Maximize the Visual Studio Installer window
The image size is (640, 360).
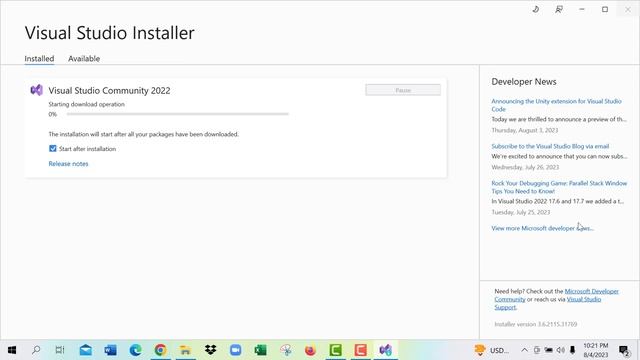(605, 9)
